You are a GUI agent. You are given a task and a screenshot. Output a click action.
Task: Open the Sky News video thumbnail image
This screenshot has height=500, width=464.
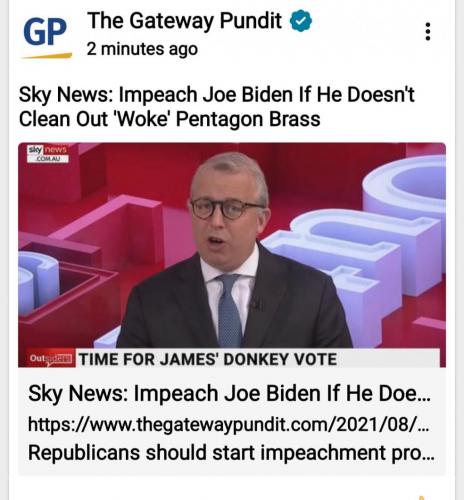232,255
